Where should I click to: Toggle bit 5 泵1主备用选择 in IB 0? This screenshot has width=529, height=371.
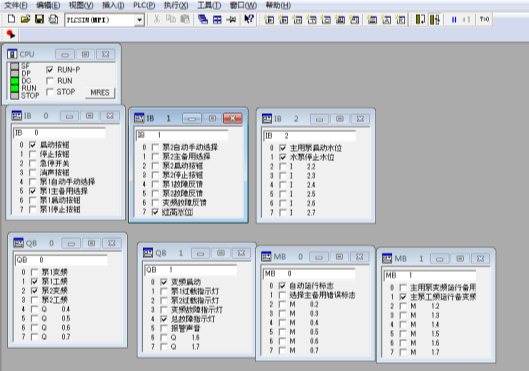click(x=32, y=191)
